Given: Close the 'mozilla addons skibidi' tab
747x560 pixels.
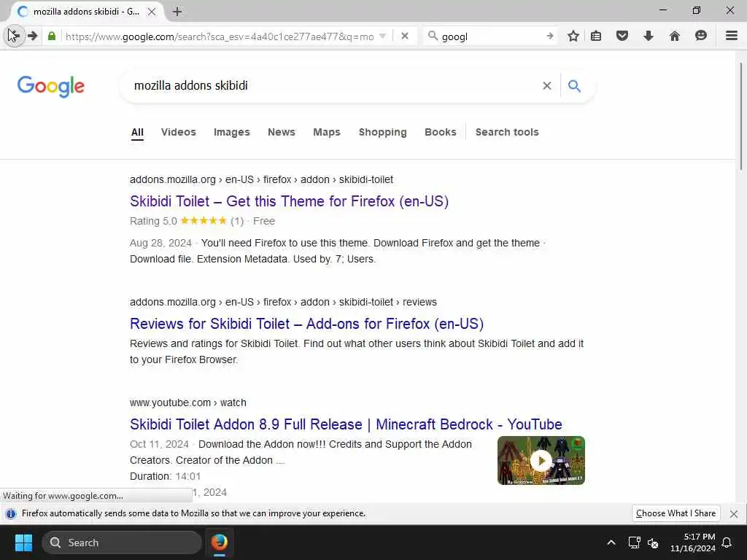Looking at the screenshot, I should pos(152,12).
